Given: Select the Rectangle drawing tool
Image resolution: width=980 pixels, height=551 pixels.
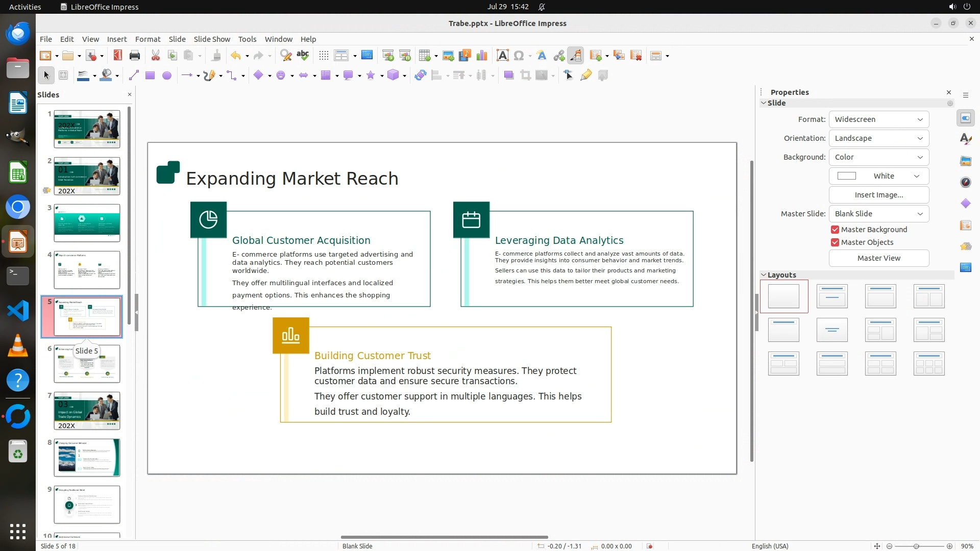Looking at the screenshot, I should [150, 76].
